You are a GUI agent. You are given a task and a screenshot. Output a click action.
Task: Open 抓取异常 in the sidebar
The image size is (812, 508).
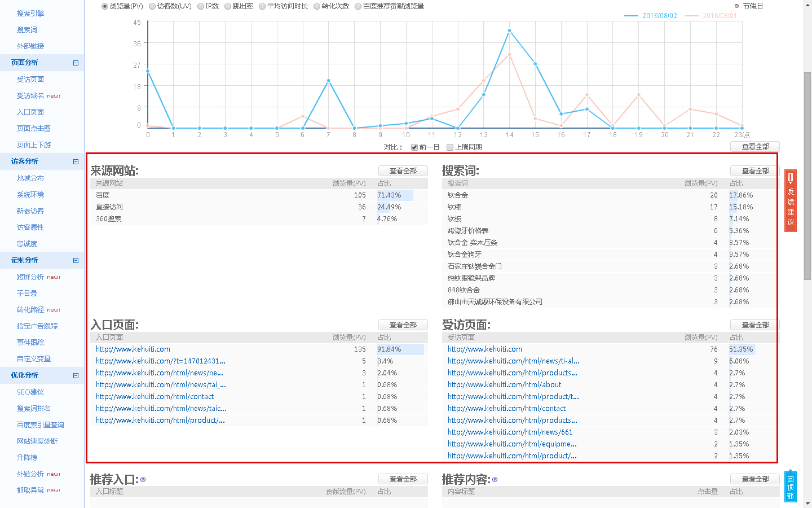tap(30, 491)
